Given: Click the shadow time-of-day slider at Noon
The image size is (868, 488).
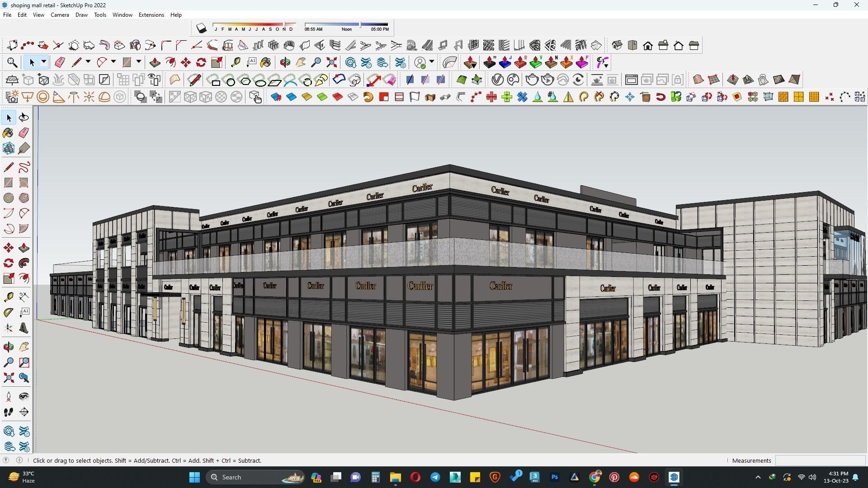Looking at the screenshot, I should [x=347, y=24].
